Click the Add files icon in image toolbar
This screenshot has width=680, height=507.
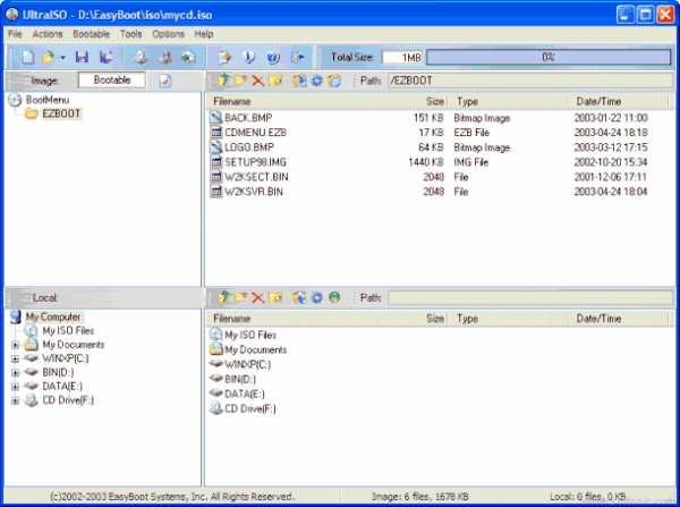point(299,81)
